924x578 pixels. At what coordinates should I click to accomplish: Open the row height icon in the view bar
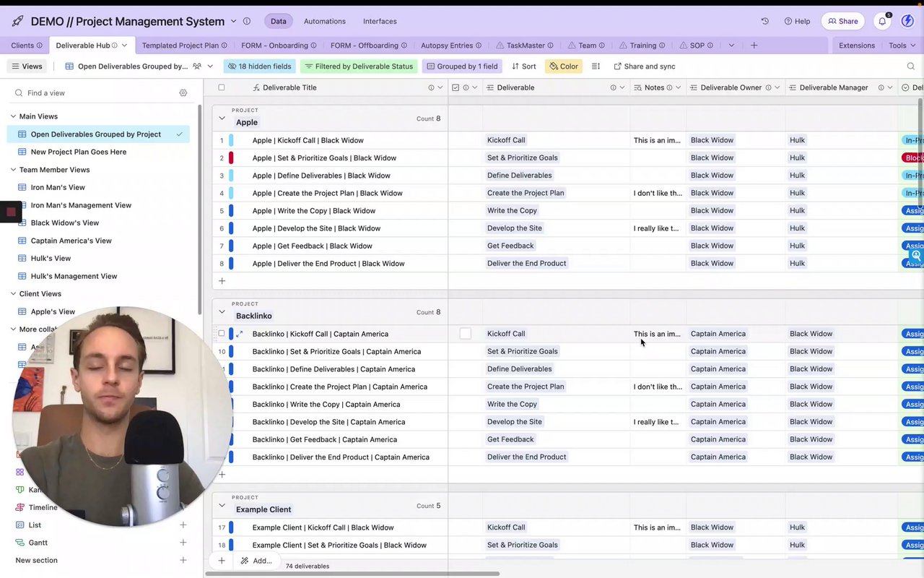(596, 66)
